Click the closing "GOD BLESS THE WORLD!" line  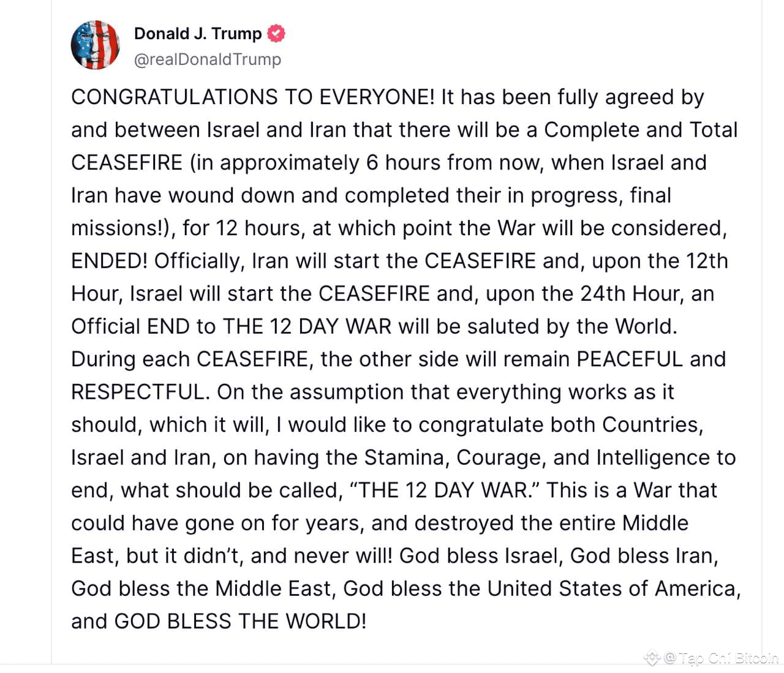240,621
